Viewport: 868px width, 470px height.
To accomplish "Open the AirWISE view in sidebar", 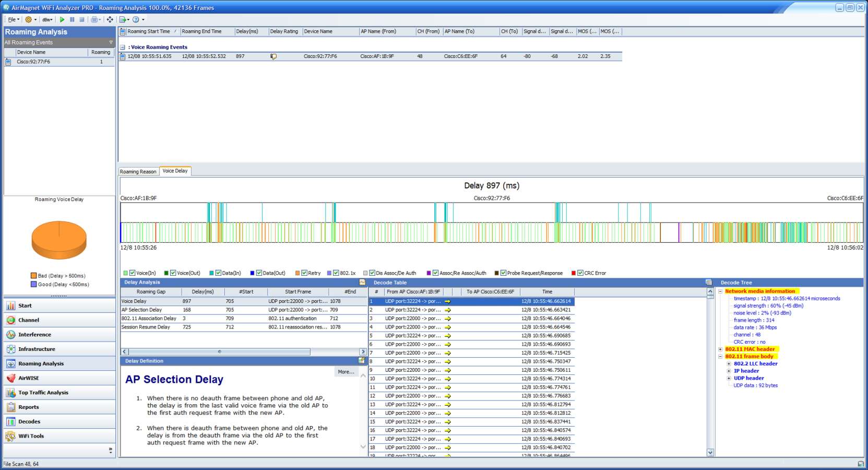I will 60,378.
